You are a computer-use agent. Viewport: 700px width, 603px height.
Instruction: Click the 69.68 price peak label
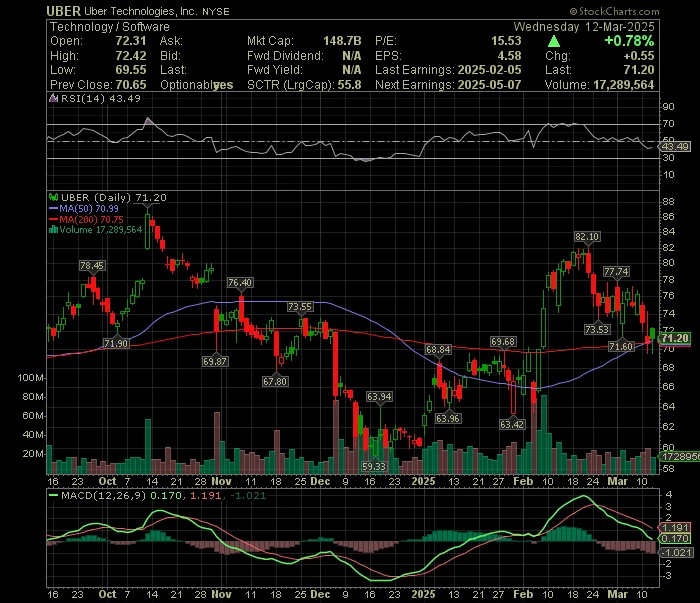pyautogui.click(x=503, y=341)
